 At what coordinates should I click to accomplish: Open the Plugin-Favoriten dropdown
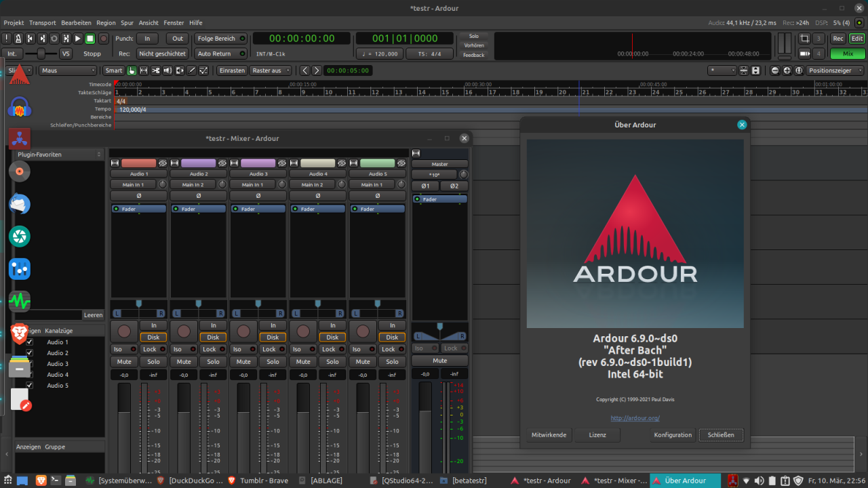tap(60, 155)
